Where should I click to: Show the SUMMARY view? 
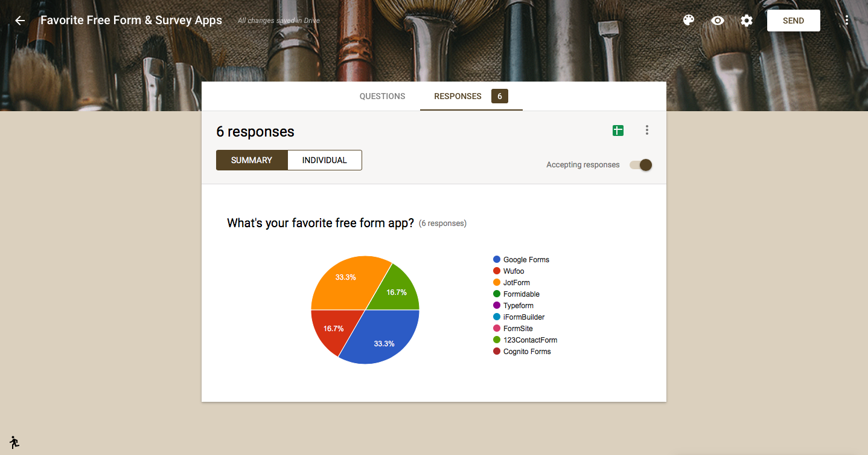coord(252,160)
